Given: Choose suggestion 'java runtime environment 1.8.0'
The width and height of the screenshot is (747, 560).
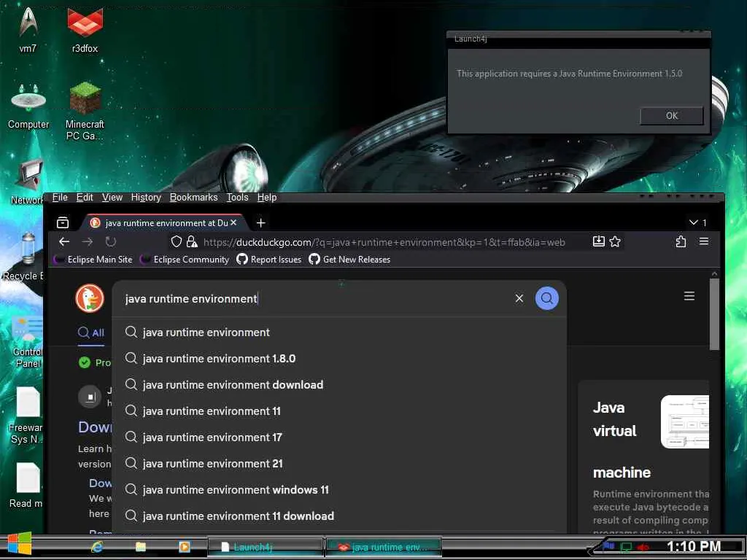Looking at the screenshot, I should click(339, 359).
